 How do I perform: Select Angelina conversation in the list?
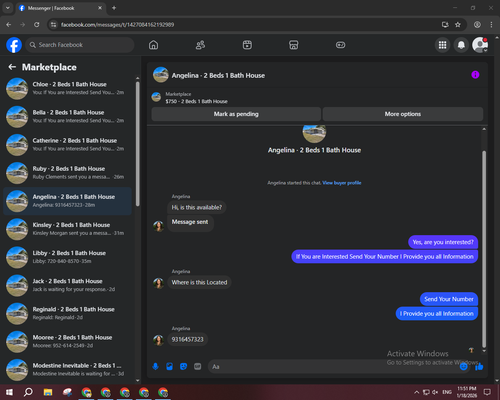pyautogui.click(x=68, y=201)
